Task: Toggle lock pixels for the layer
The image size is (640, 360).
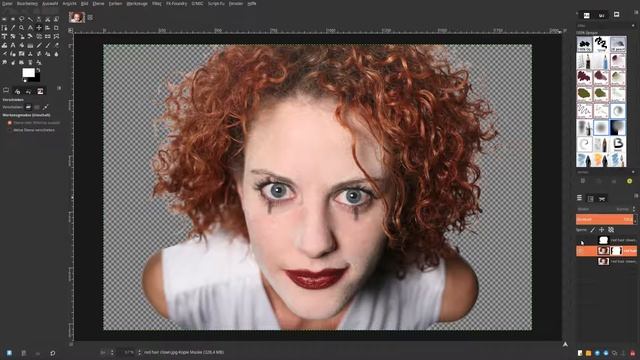Action: point(593,230)
